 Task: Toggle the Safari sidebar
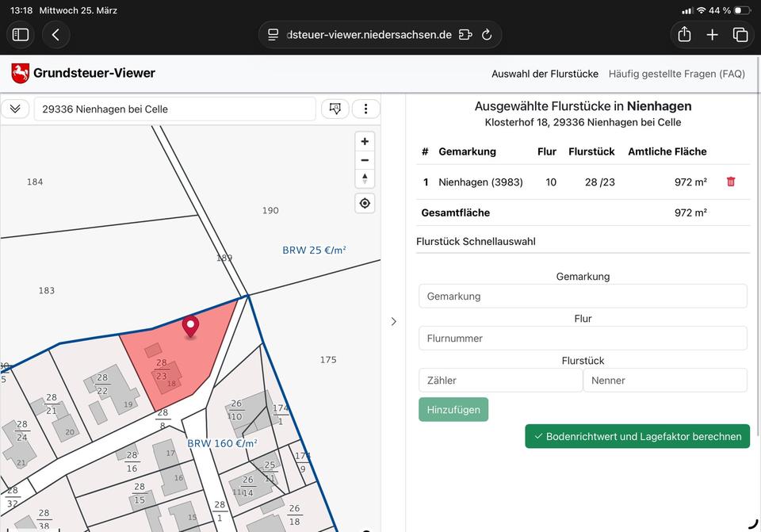(x=21, y=35)
